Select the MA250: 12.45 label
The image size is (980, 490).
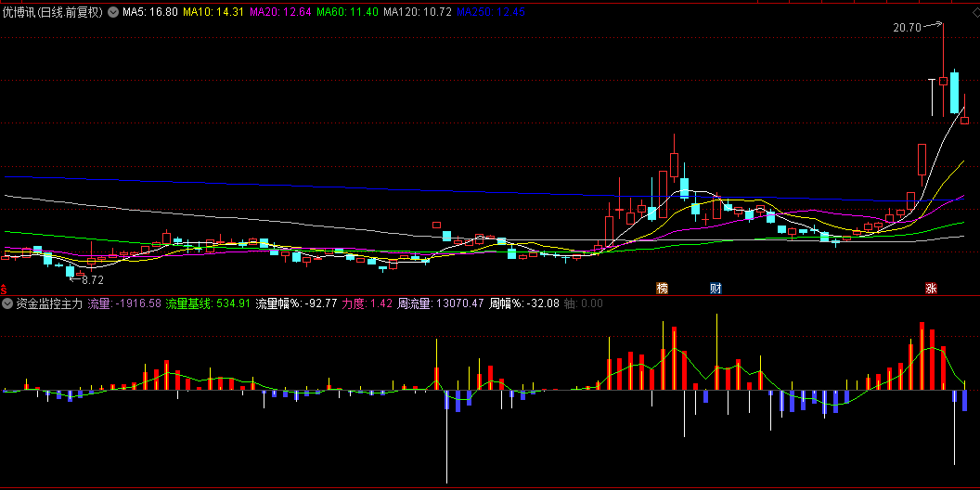tap(491, 12)
